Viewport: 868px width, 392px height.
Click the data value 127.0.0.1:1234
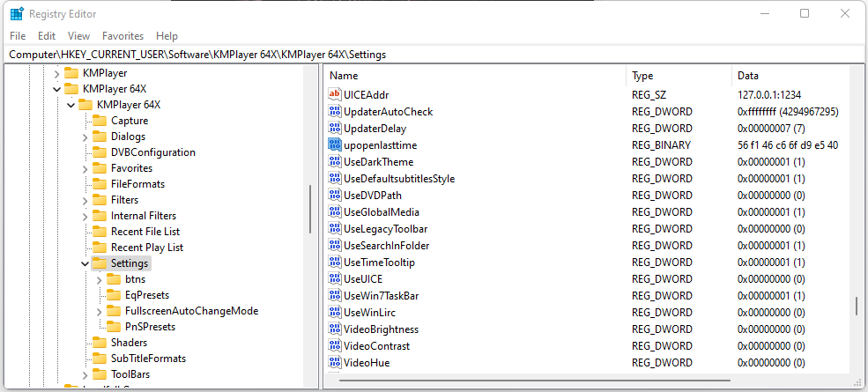tap(769, 94)
